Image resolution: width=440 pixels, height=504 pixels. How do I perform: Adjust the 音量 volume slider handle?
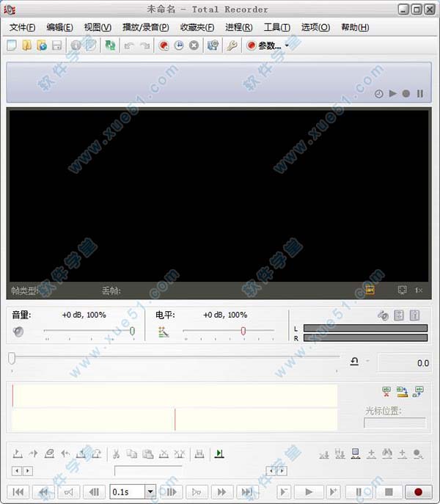(x=132, y=331)
